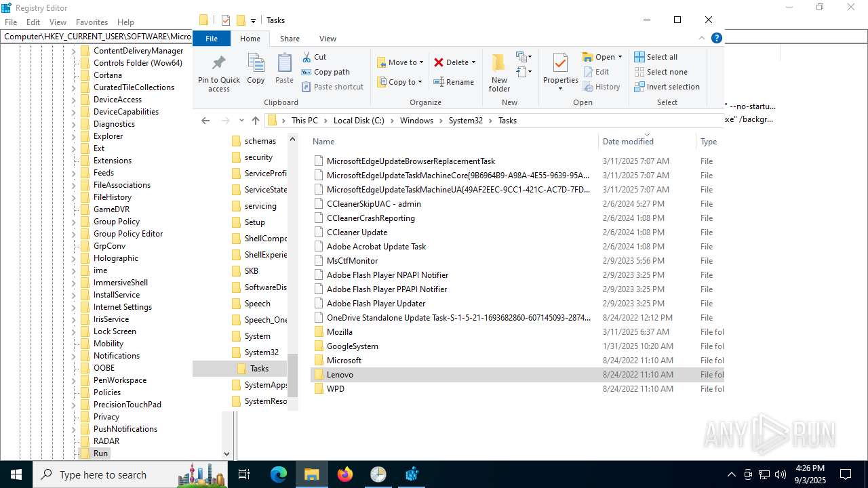The image size is (868, 488).
Task: Cut the selected item via scissors
Action: pos(307,57)
